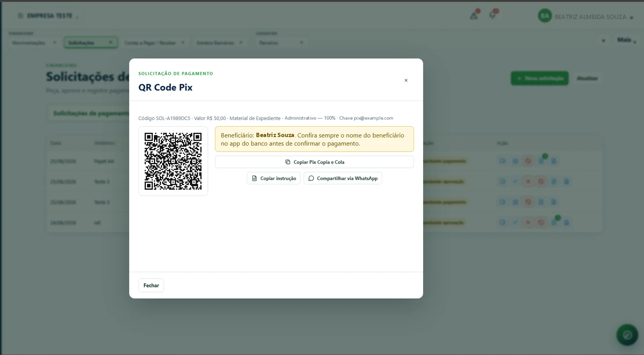
Task: Open the BEATRIZ ALMEIDA SOUZA user menu
Action: pos(594,17)
